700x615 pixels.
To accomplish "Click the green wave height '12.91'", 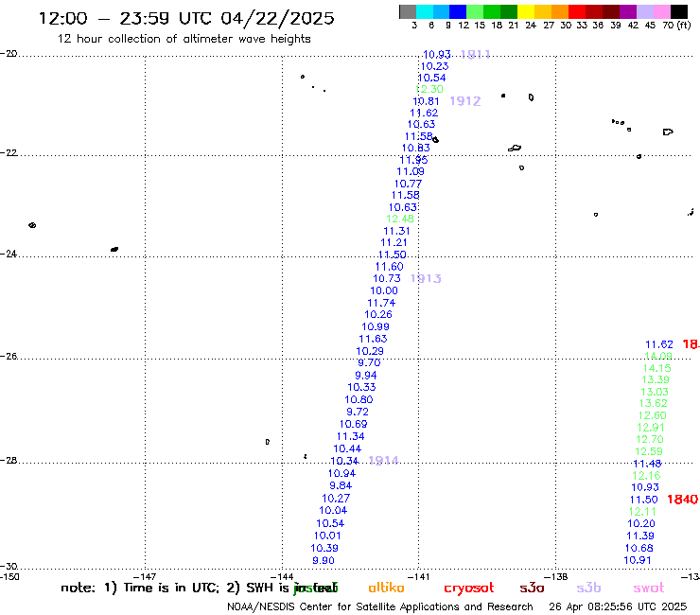I will click(x=651, y=428).
